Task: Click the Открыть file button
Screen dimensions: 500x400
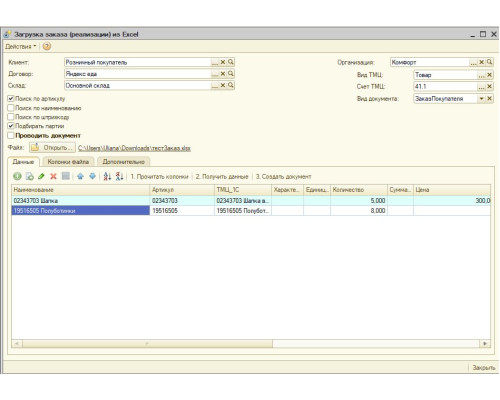Action: point(52,147)
